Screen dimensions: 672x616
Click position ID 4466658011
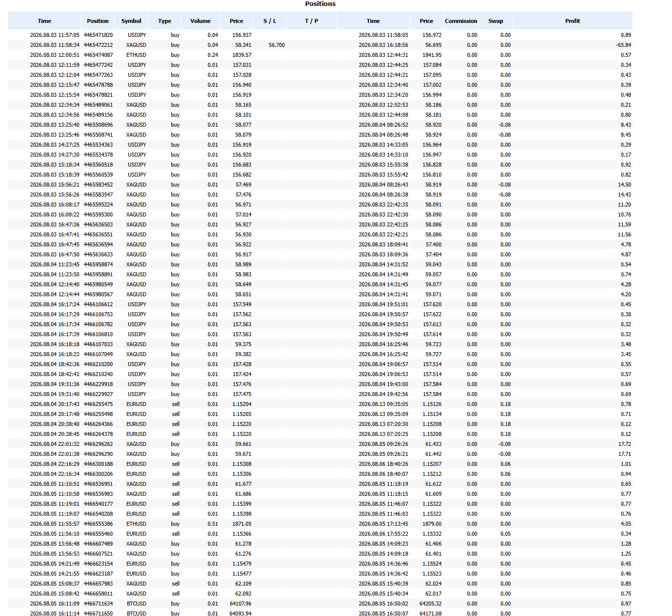[98, 594]
